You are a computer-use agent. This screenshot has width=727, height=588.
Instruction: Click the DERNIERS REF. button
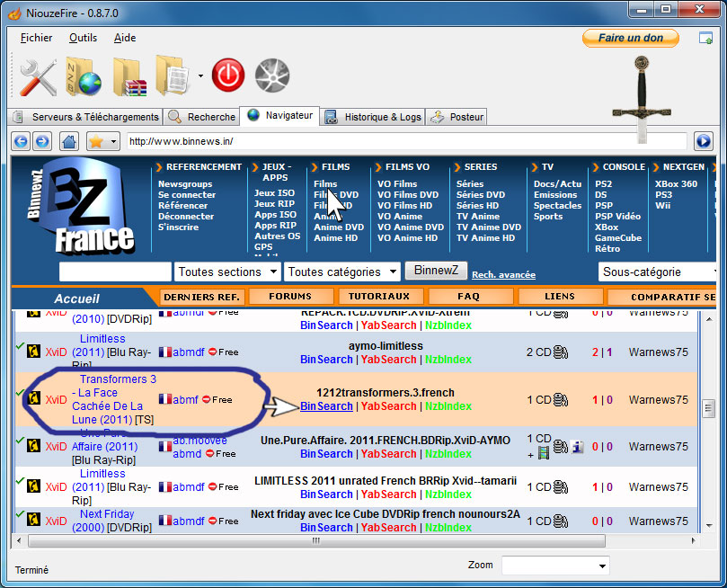(201, 297)
